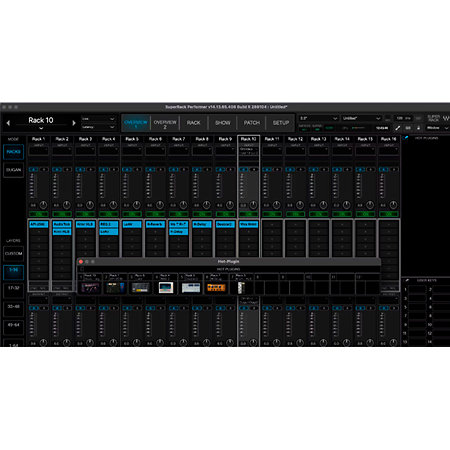Toggle Rack 5 blue In button
Image resolution: width=450 pixels, height=450 pixels.
click(127, 170)
